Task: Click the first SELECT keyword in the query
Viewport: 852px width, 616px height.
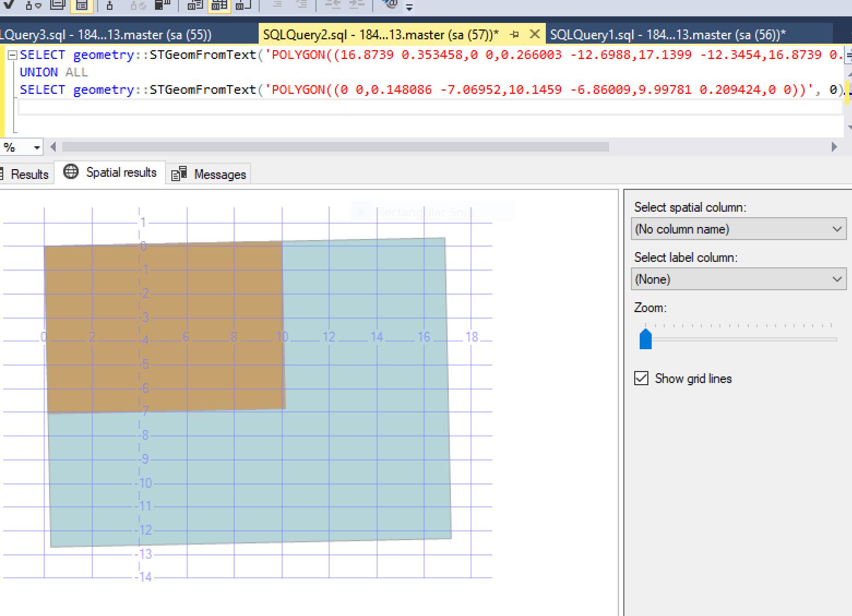Action: click(42, 55)
